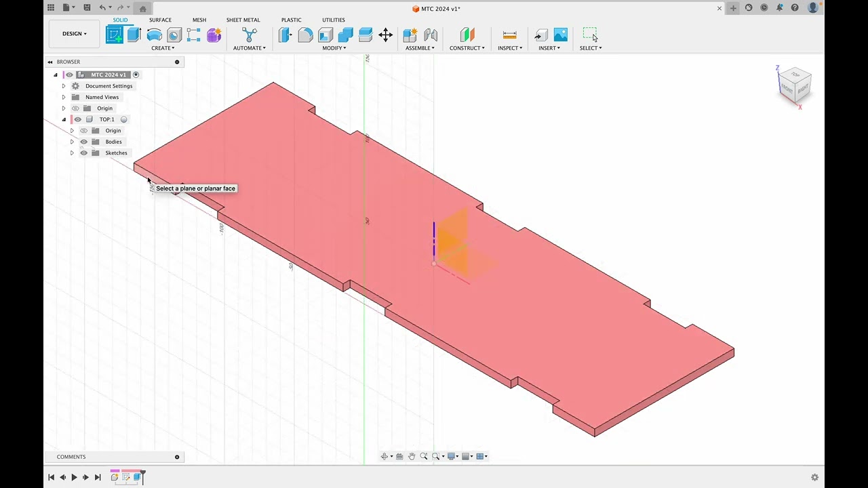
Task: Select the Extrude tool
Action: point(134,35)
